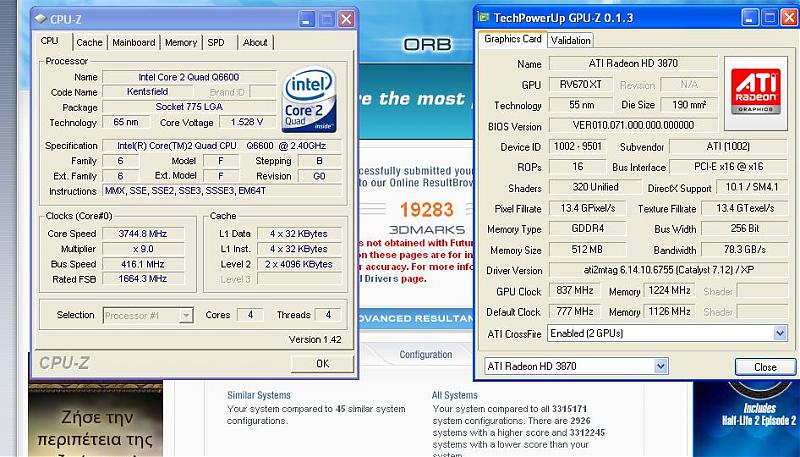Image resolution: width=800 pixels, height=457 pixels.
Task: Click the GPU-Z title bar icon
Action: click(483, 18)
